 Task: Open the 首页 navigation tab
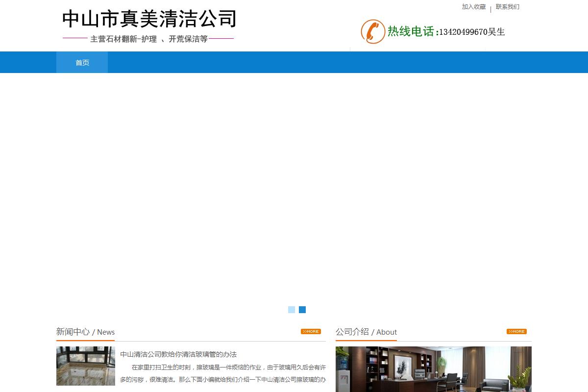coord(82,62)
